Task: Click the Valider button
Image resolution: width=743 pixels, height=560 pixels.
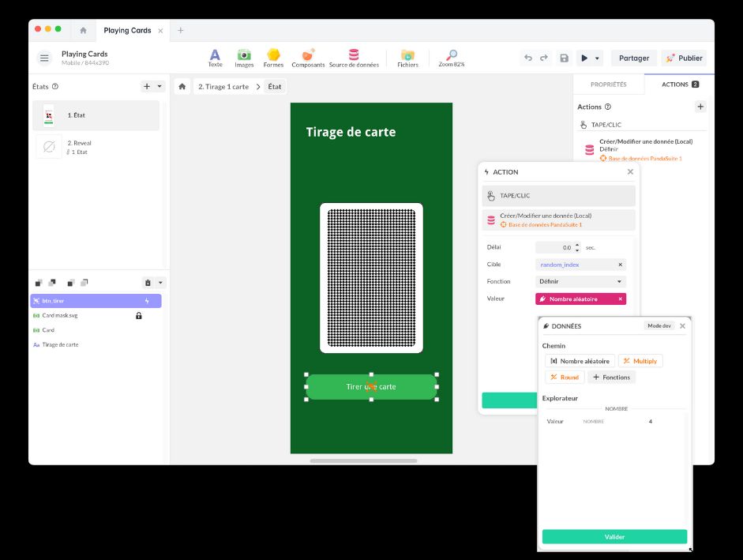Action: tap(614, 537)
